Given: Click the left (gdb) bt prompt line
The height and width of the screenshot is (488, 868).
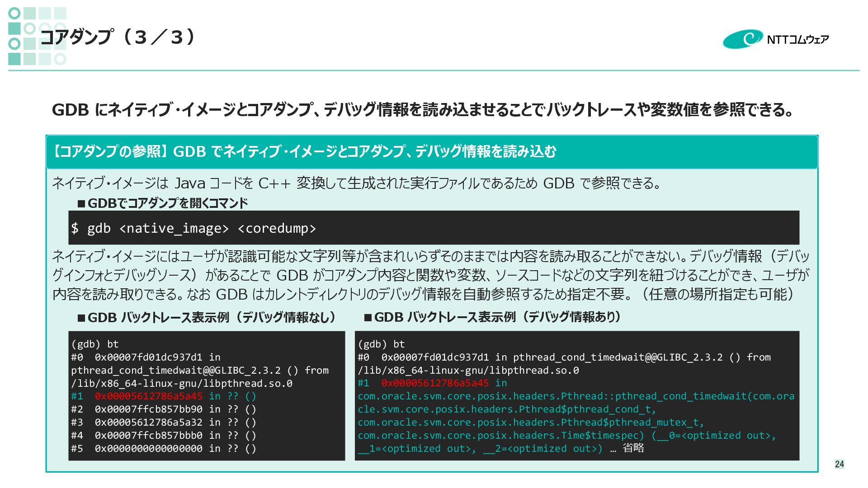Looking at the screenshot, I should [x=95, y=344].
